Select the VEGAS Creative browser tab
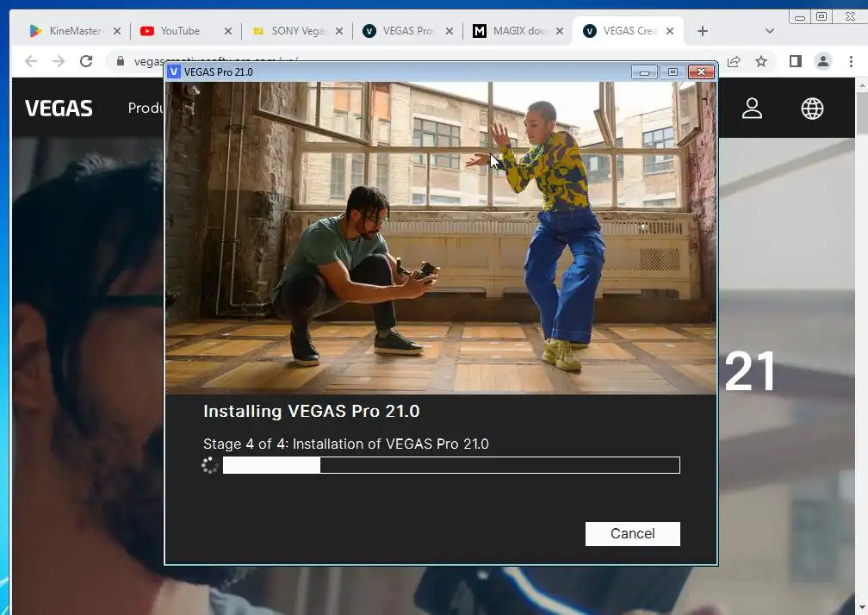 tap(630, 31)
